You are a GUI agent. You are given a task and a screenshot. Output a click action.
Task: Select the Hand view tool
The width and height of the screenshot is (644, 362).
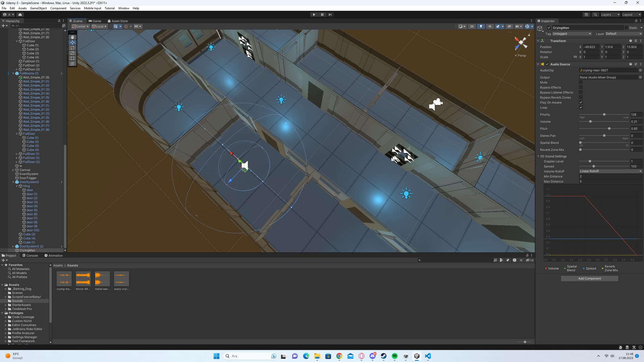point(72,37)
